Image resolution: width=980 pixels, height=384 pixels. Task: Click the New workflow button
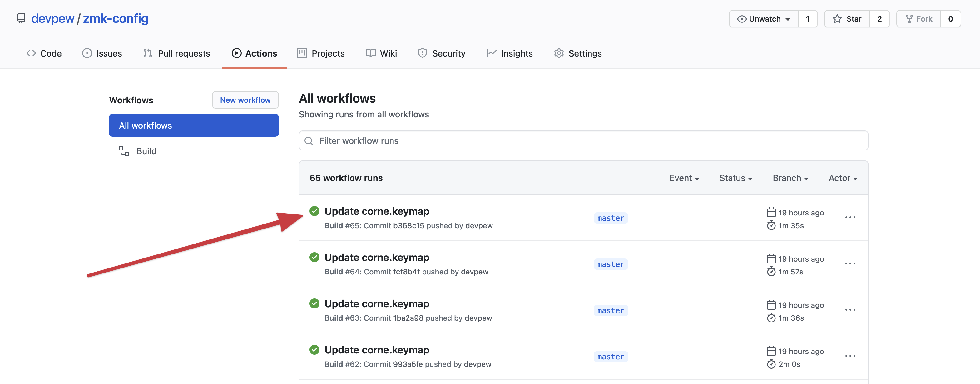pyautogui.click(x=245, y=100)
